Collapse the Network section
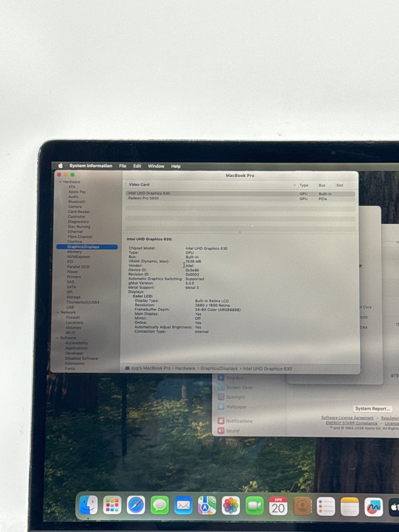The image size is (399, 532). click(58, 312)
